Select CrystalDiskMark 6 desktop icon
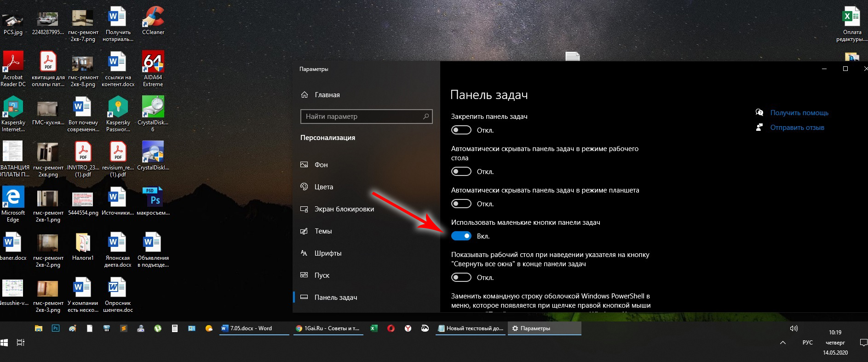The image size is (868, 362). [x=153, y=114]
